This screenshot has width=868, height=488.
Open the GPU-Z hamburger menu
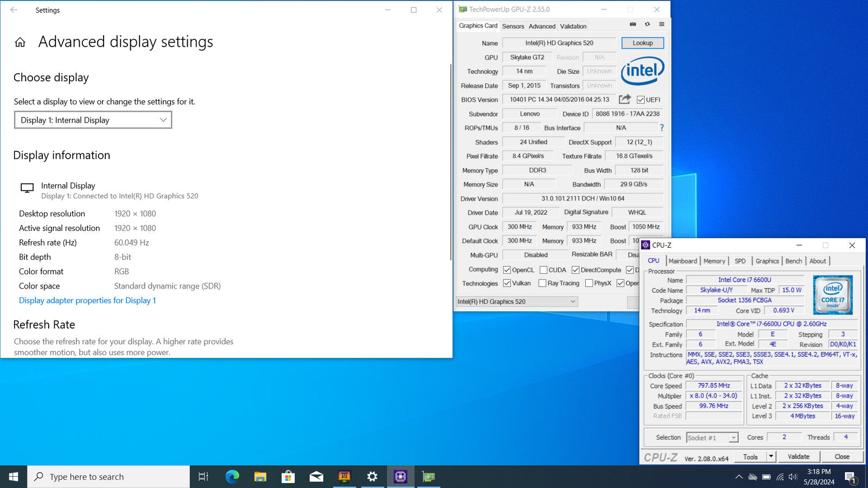(662, 24)
